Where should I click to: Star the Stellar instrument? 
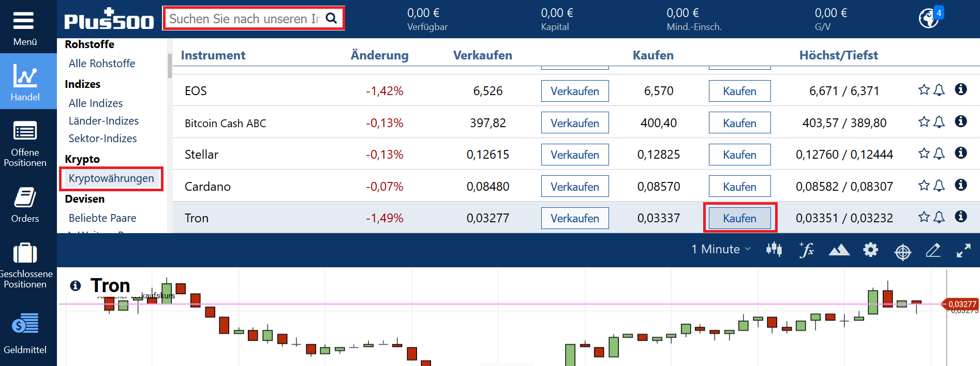(924, 153)
